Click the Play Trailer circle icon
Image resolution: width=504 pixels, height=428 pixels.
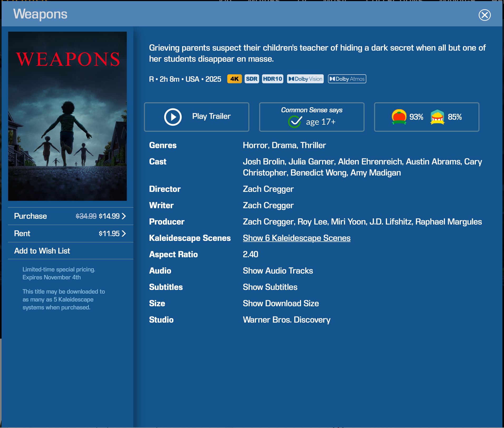(x=173, y=117)
